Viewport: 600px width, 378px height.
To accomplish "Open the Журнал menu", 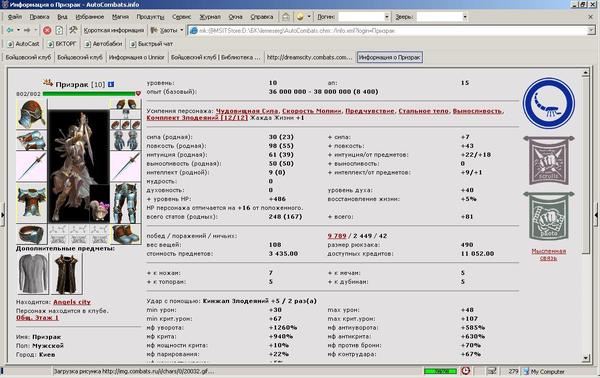I will pos(210,17).
